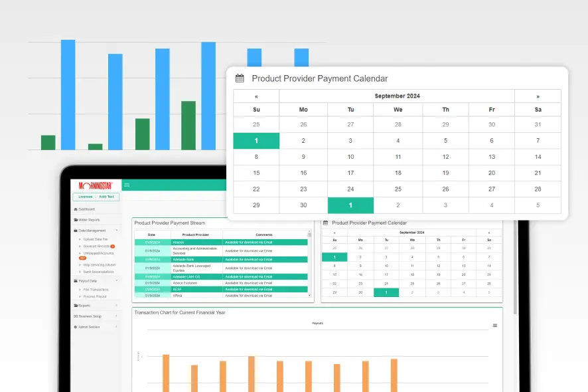Click the Comments column header
This screenshot has width=588, height=392.
264,235
